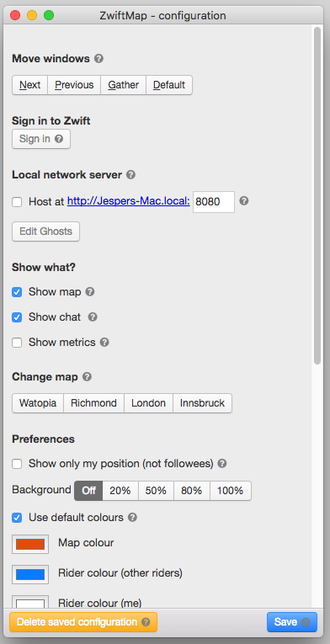Uncheck Show map checkbox

(x=17, y=292)
